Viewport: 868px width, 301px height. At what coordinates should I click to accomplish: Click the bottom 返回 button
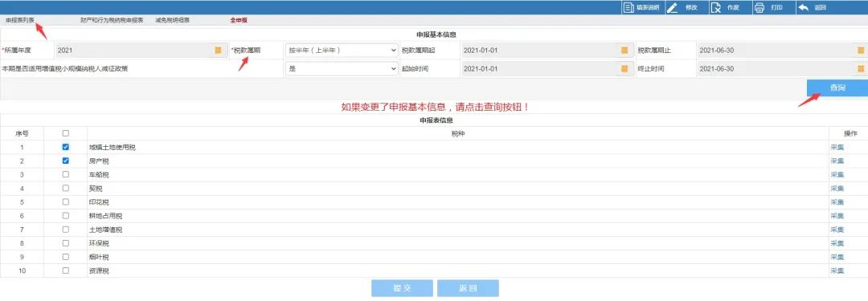click(x=468, y=288)
